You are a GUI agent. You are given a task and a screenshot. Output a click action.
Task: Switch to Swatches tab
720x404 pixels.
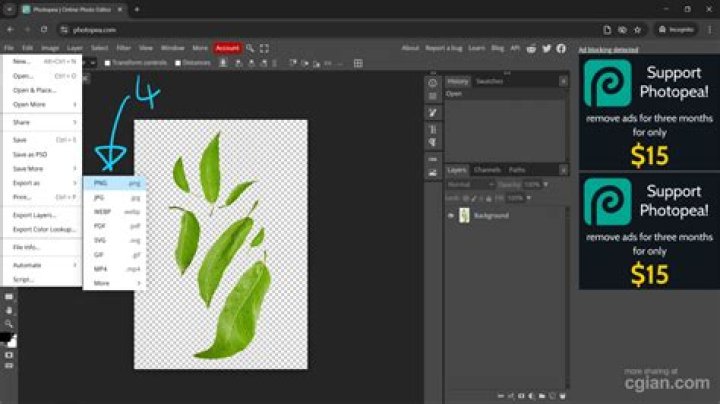489,81
